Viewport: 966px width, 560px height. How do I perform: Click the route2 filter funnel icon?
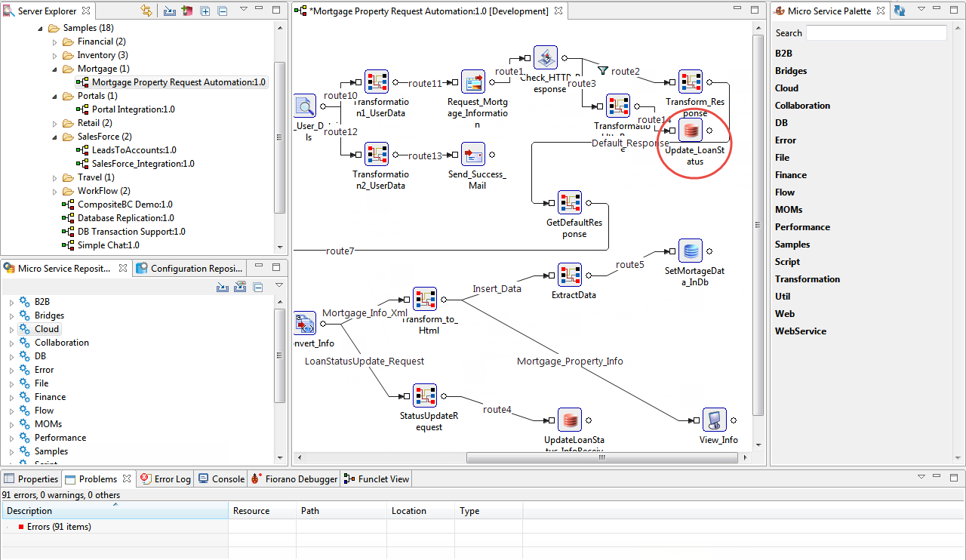(x=603, y=70)
